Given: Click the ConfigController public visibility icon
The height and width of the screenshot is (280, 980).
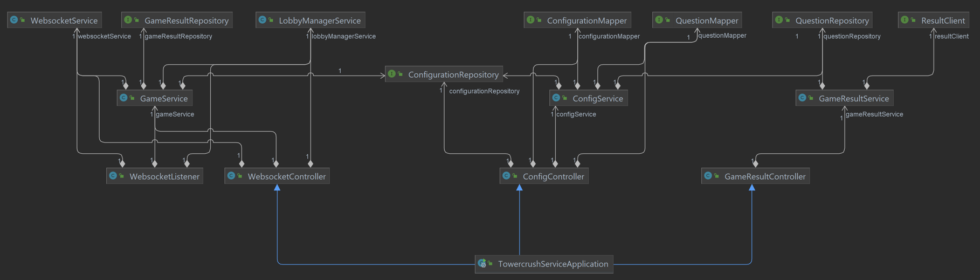Looking at the screenshot, I should click(x=515, y=176).
